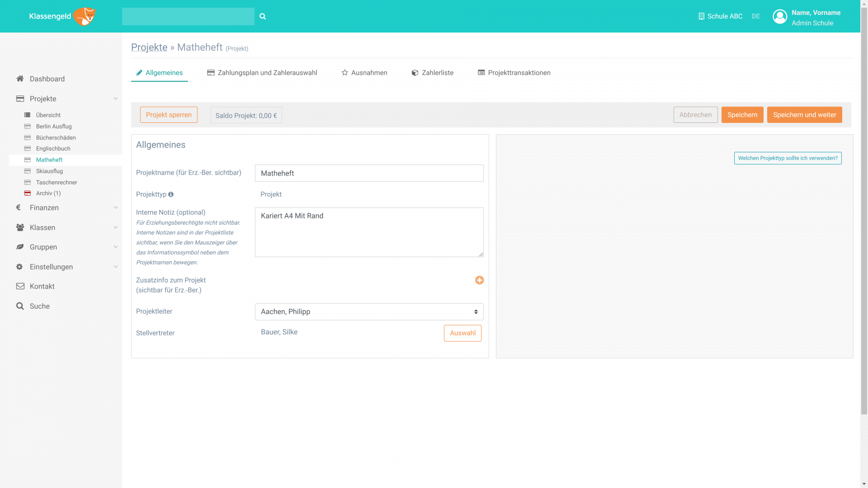Click the icon on Projekttransaktionen tab
This screenshot has height=488, width=868.
482,73
